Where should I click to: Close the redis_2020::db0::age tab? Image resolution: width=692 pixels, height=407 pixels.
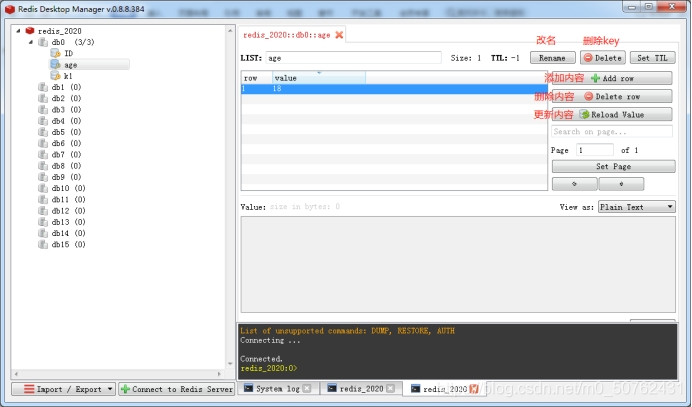(339, 35)
